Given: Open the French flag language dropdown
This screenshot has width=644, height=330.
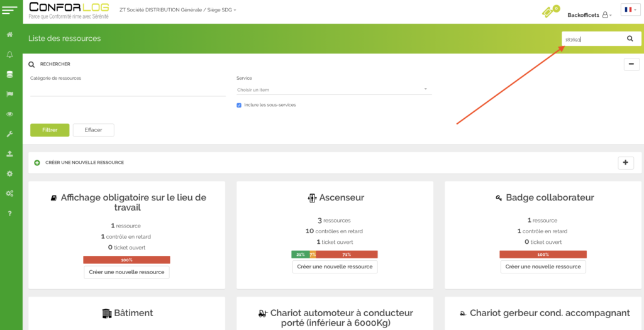Looking at the screenshot, I should [630, 9].
